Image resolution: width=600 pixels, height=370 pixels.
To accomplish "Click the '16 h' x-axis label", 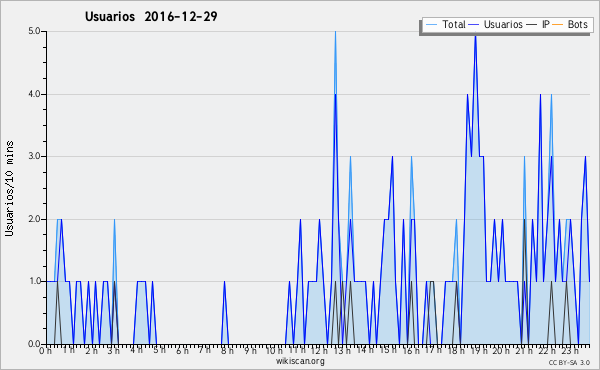I will coord(411,351).
